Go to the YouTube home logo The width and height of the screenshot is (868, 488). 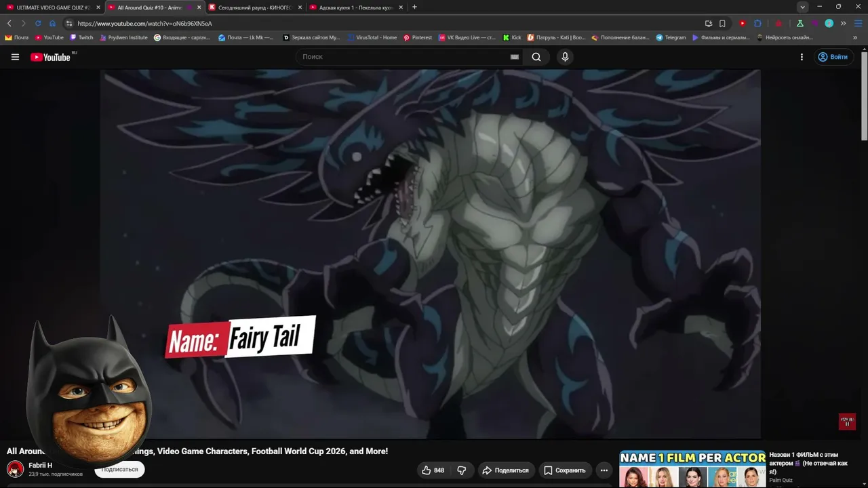[50, 57]
